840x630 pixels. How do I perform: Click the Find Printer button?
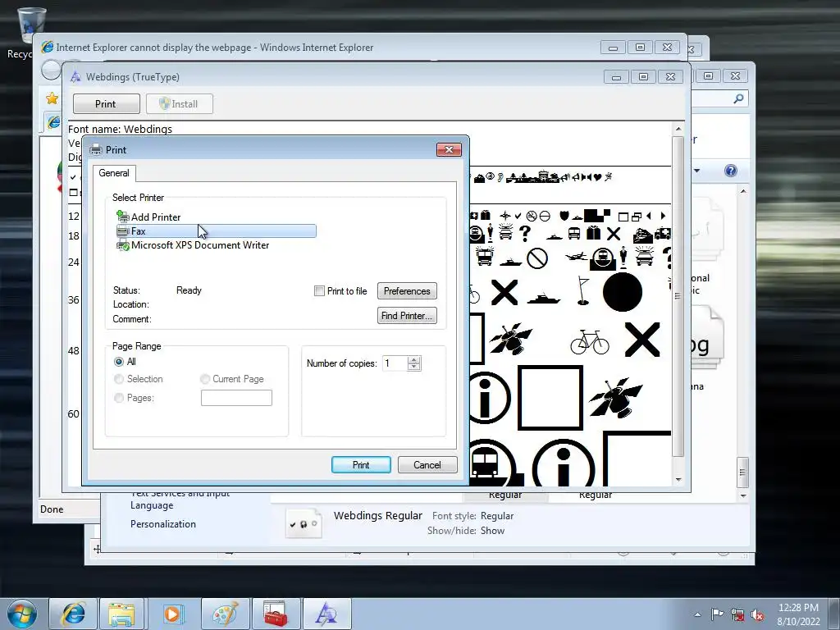[x=407, y=316]
